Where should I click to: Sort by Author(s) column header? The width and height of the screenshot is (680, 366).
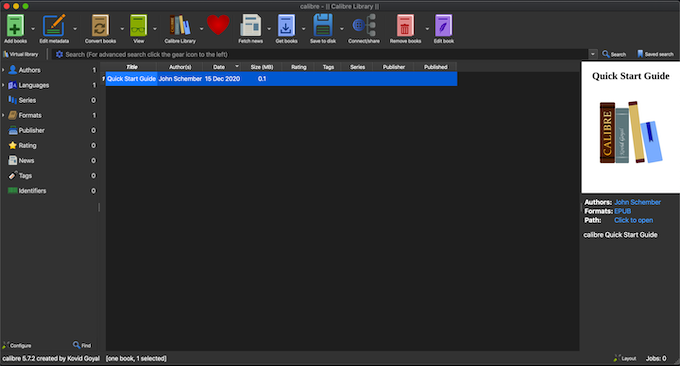[x=180, y=67]
